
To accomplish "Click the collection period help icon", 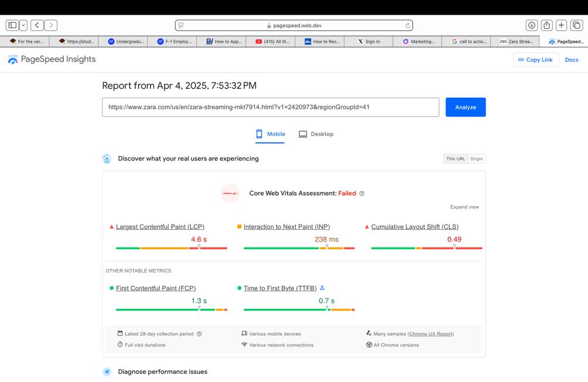I will [x=200, y=334].
